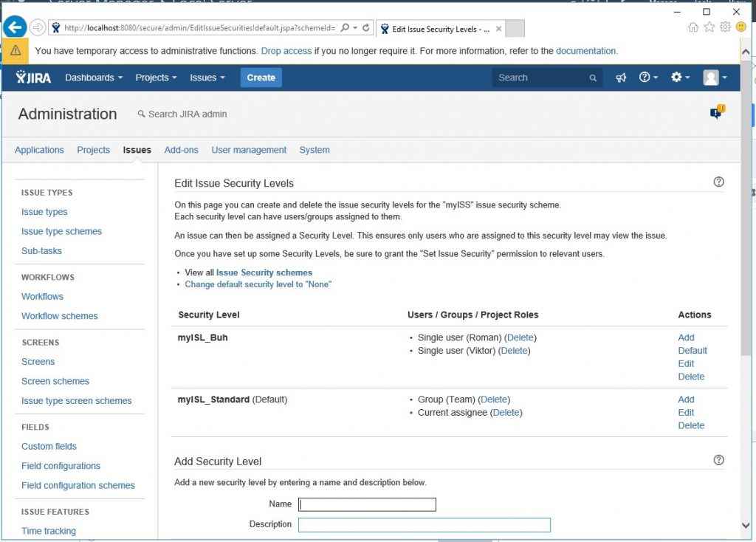Open Field configurations in sidebar
Image resolution: width=756 pixels, height=542 pixels.
pyautogui.click(x=61, y=466)
